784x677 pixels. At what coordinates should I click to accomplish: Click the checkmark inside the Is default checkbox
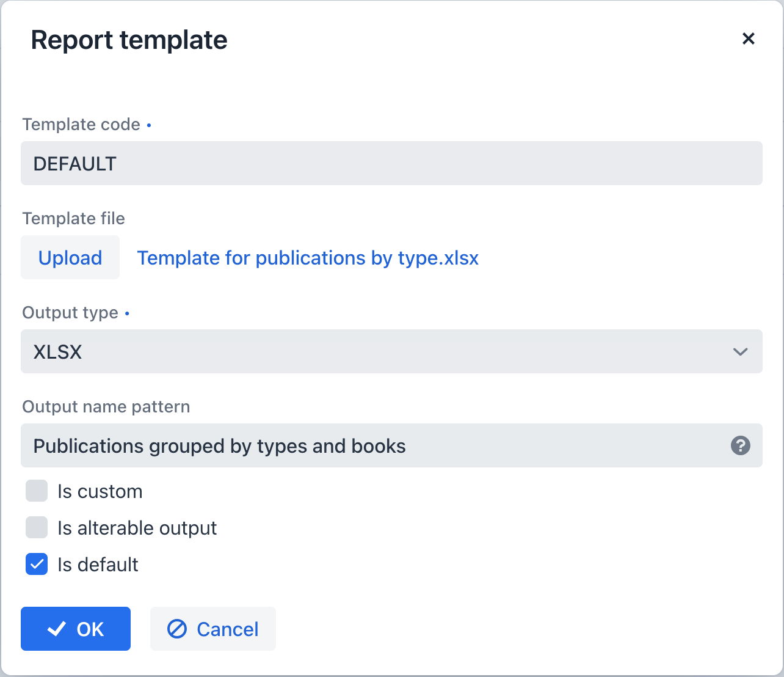[36, 564]
